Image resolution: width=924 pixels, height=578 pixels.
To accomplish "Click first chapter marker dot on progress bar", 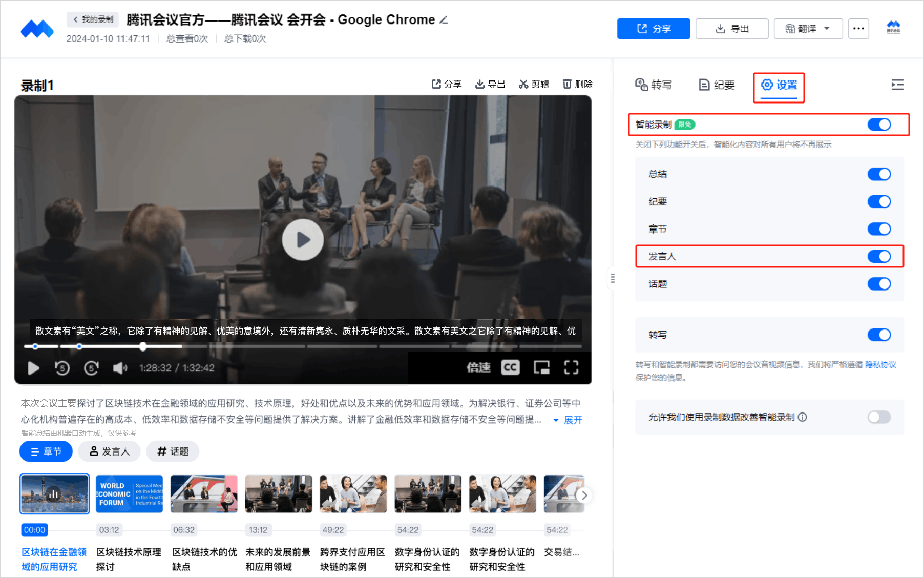I will 35,346.
